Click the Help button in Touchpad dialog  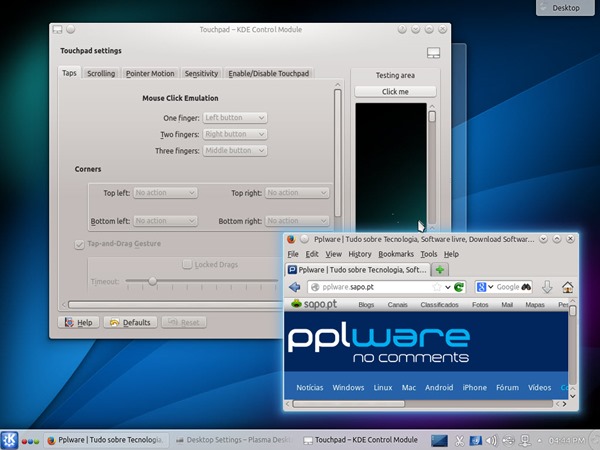[x=78, y=323]
